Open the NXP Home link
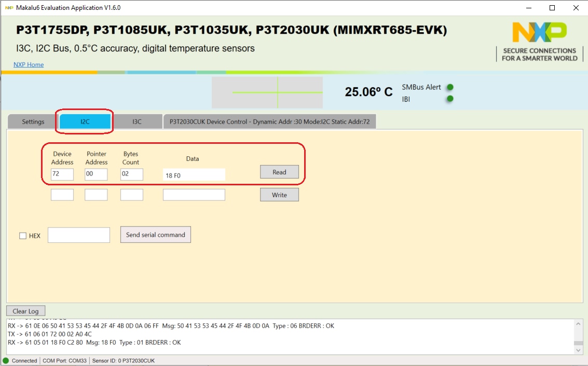 click(x=29, y=64)
